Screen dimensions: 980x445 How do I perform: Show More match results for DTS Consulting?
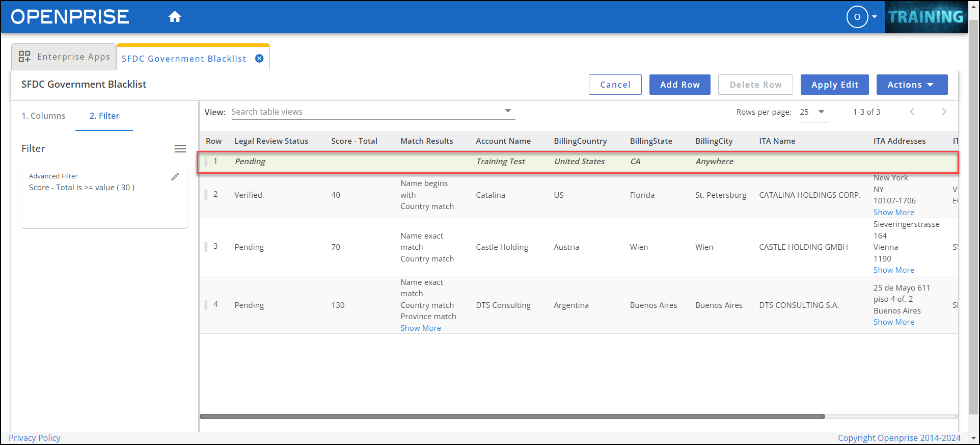[x=420, y=328]
